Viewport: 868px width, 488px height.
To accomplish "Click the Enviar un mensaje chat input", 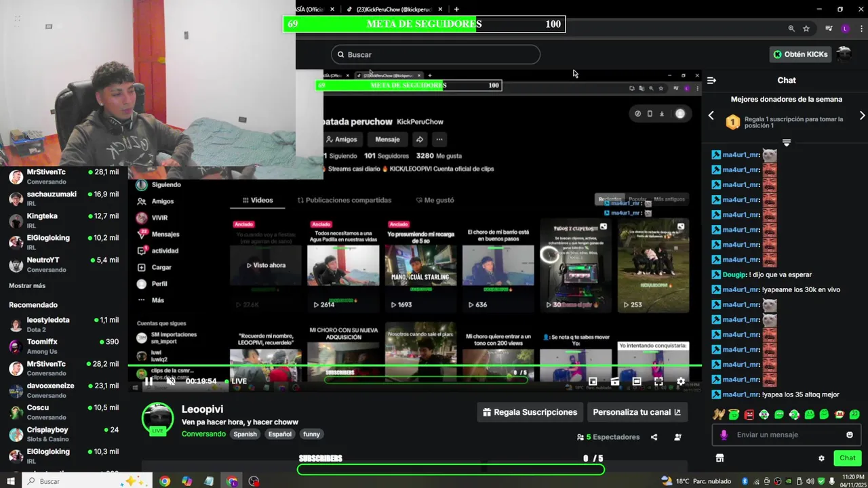I will (x=787, y=435).
